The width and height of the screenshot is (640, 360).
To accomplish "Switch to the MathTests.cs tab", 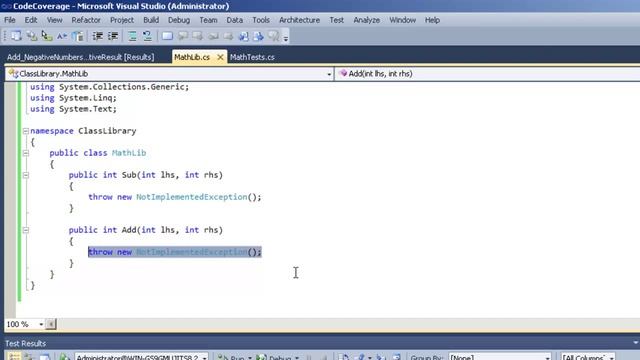I will click(252, 57).
